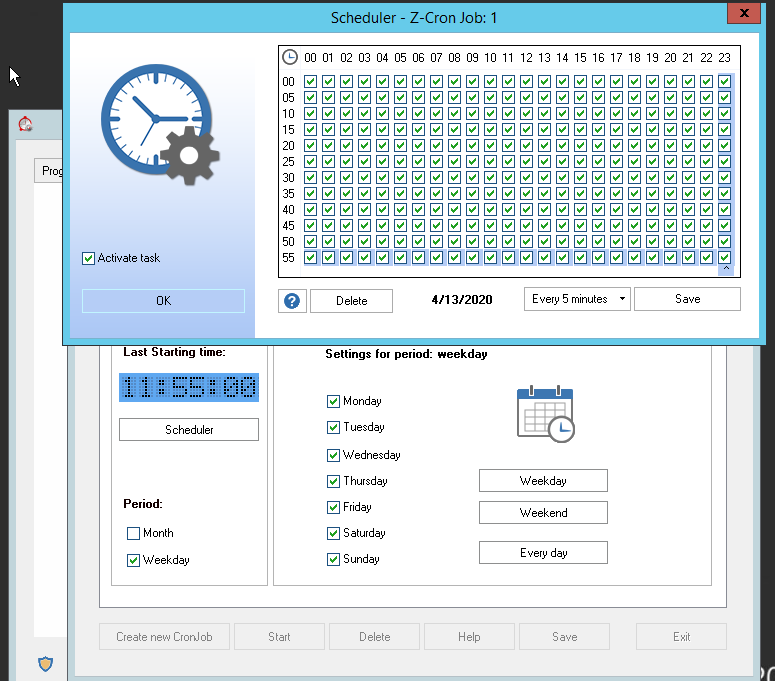
Task: Uncheck minute 30 at hour 12
Action: pyautogui.click(x=526, y=177)
